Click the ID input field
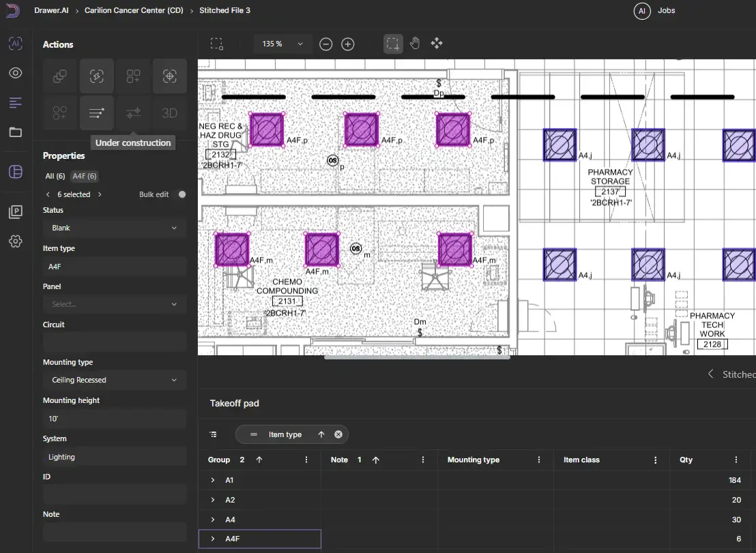The height and width of the screenshot is (553, 756). coord(115,495)
